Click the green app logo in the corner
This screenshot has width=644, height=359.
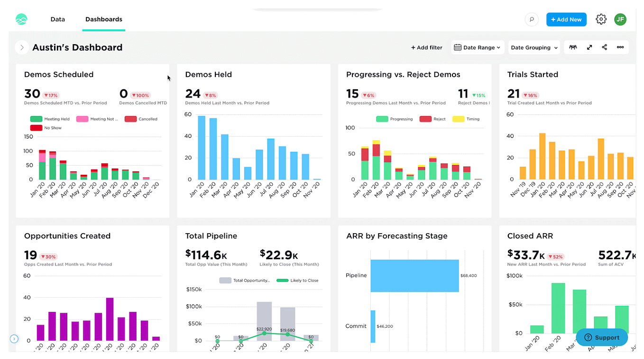coord(21,19)
